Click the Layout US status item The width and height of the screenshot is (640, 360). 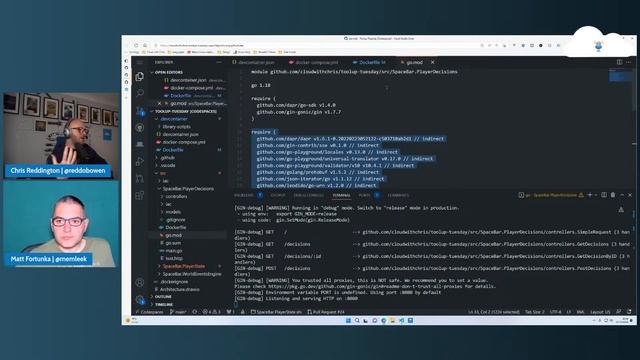click(600, 312)
